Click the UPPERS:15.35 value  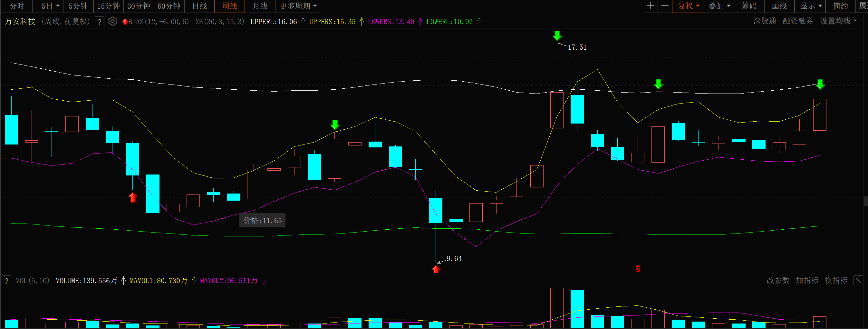click(x=332, y=22)
